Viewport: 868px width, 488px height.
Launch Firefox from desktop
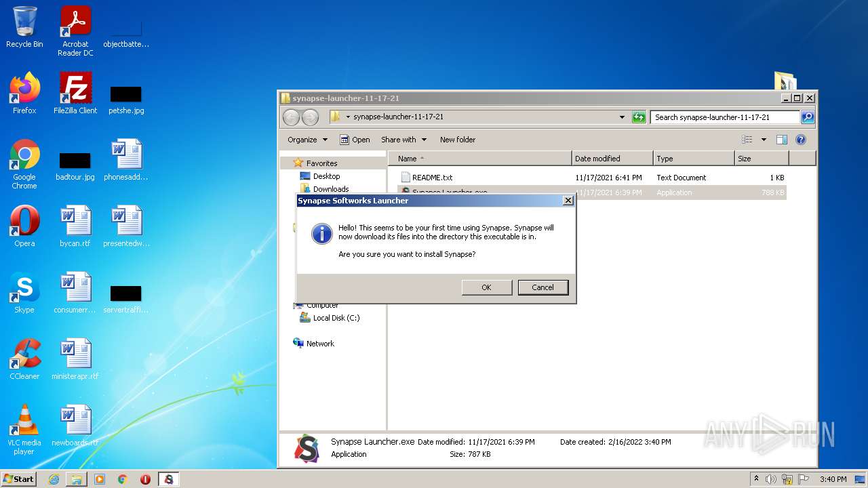pos(24,94)
